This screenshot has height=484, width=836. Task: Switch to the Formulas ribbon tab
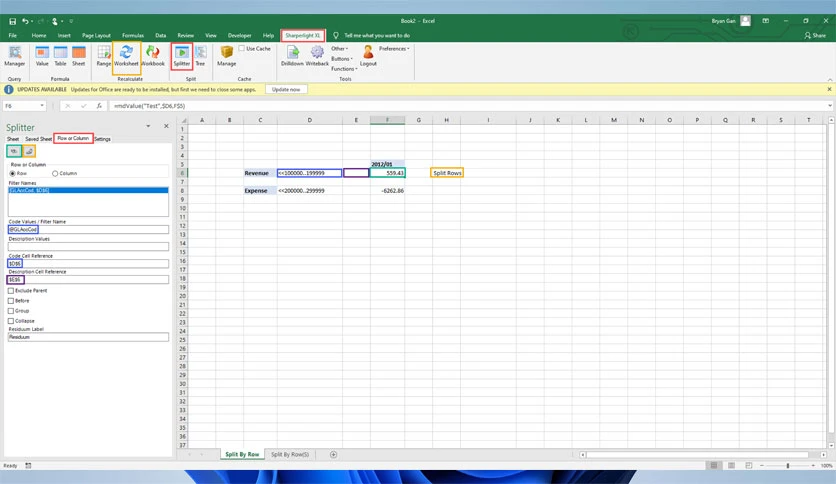133,36
